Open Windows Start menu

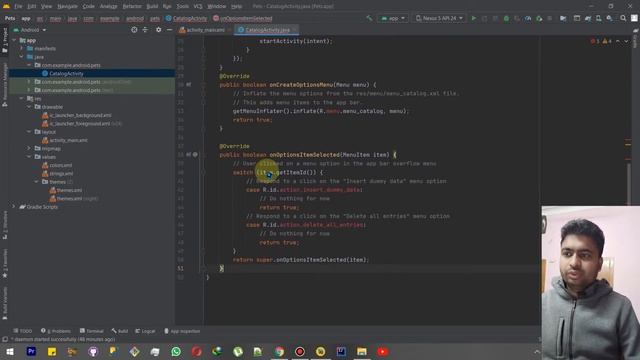(x=10, y=351)
